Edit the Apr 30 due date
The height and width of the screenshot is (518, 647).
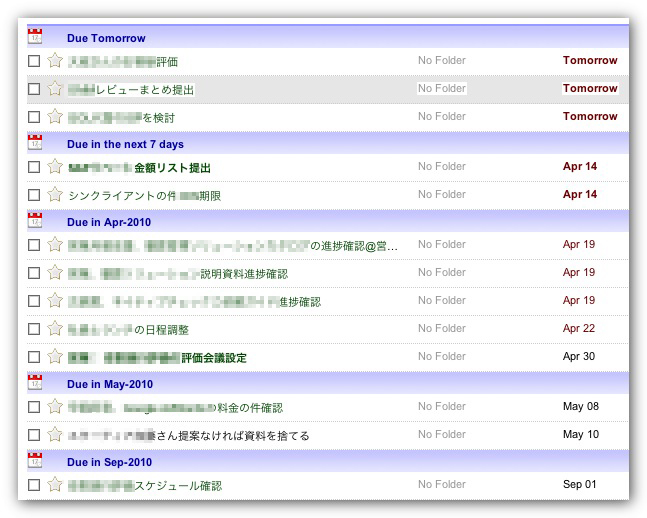[x=579, y=357]
